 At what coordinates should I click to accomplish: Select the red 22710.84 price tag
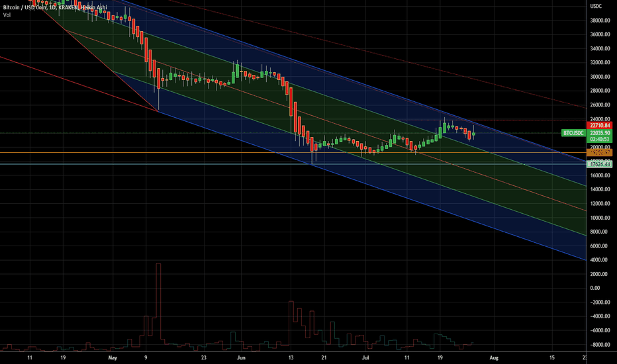(600, 126)
